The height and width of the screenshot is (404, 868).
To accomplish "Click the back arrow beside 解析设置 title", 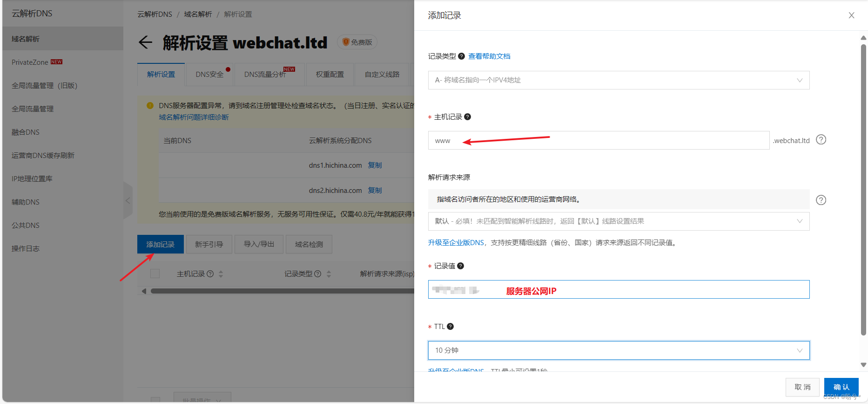I will [x=146, y=42].
